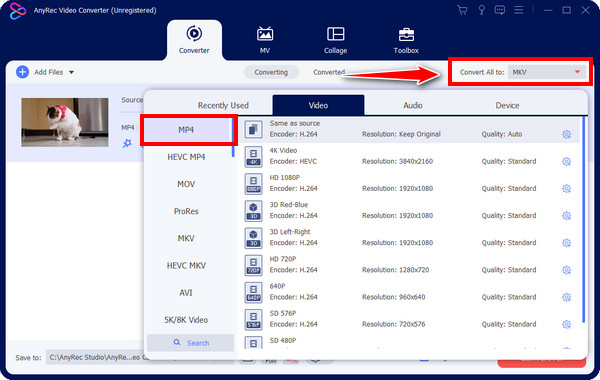Choose MOV format

(x=186, y=184)
